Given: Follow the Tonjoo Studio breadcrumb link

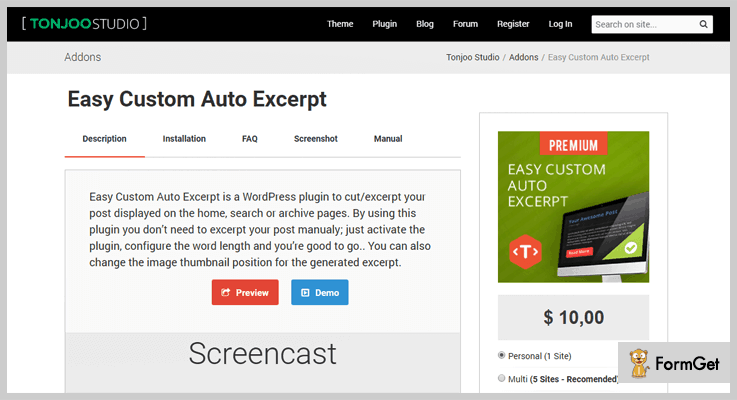Looking at the screenshot, I should tap(472, 57).
